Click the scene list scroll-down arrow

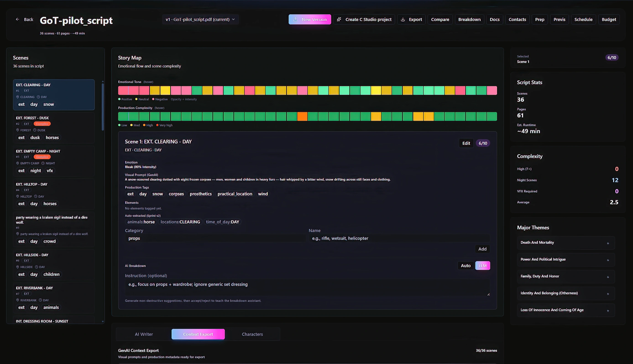pyautogui.click(x=103, y=321)
